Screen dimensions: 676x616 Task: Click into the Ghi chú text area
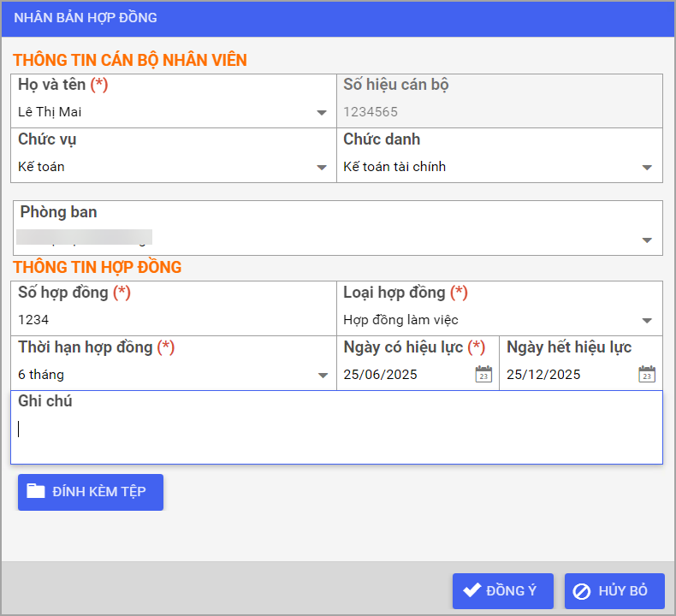[x=336, y=436]
